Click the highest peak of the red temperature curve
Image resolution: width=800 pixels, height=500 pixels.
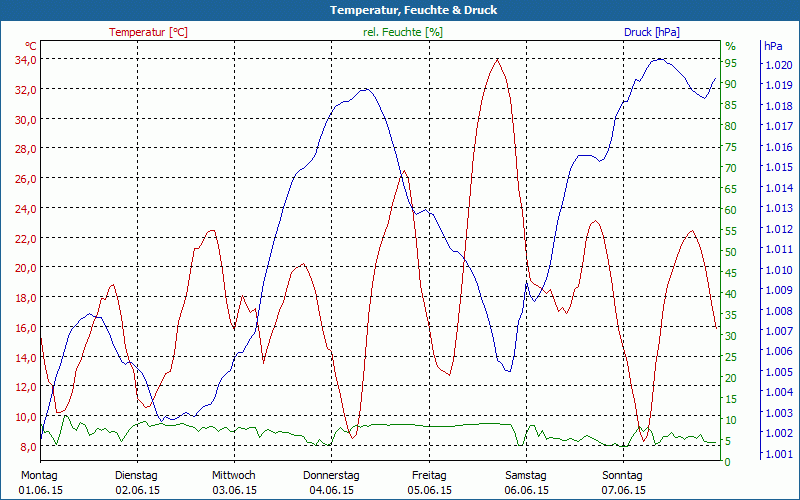497,59
